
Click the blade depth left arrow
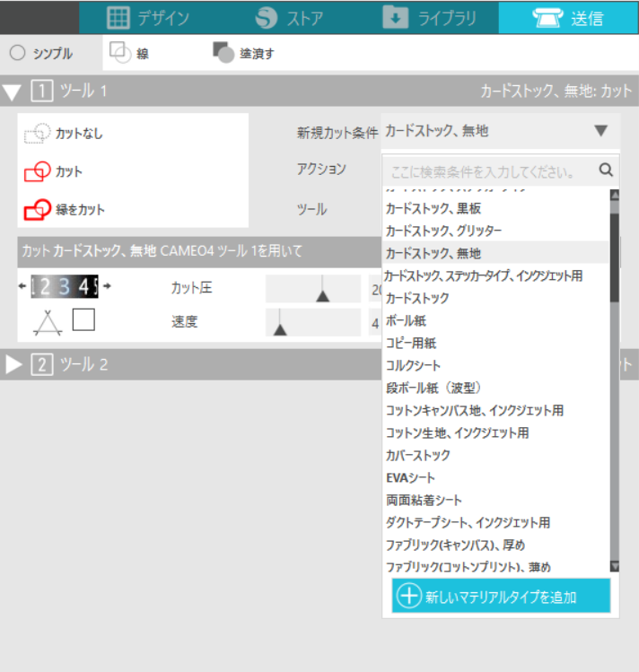click(x=22, y=286)
